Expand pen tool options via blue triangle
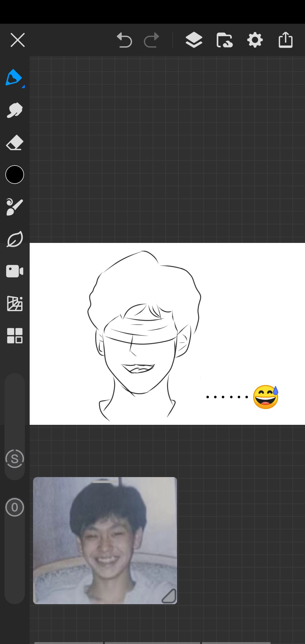Image resolution: width=305 pixels, height=644 pixels. pos(23,86)
